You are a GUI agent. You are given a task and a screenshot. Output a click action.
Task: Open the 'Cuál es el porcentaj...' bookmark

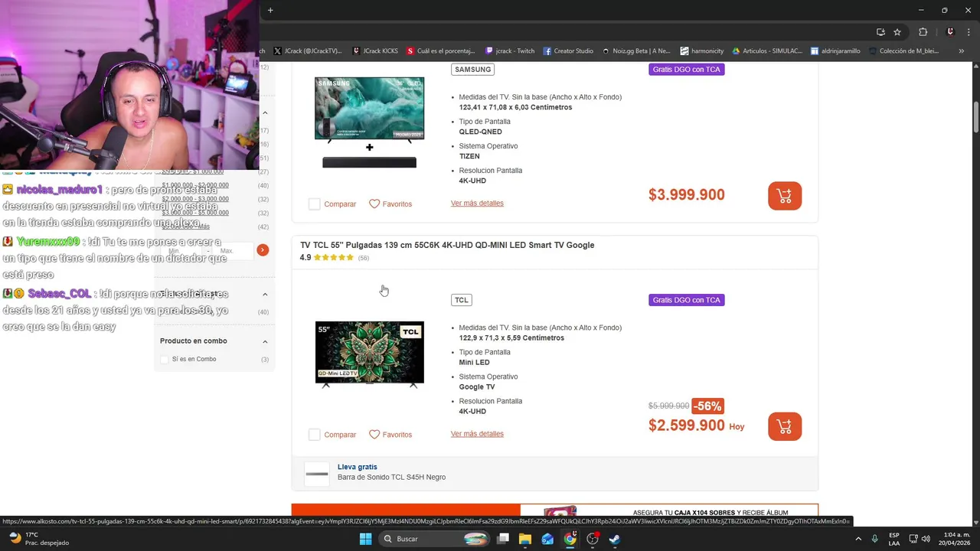[441, 51]
